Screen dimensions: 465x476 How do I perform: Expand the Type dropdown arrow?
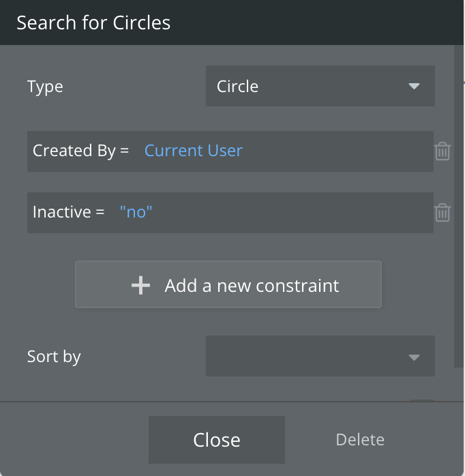click(414, 87)
